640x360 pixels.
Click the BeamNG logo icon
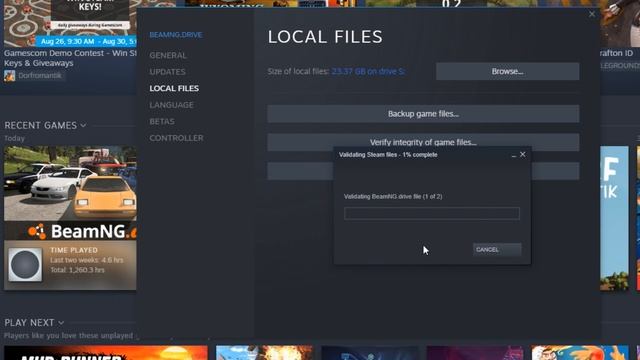coord(37,231)
